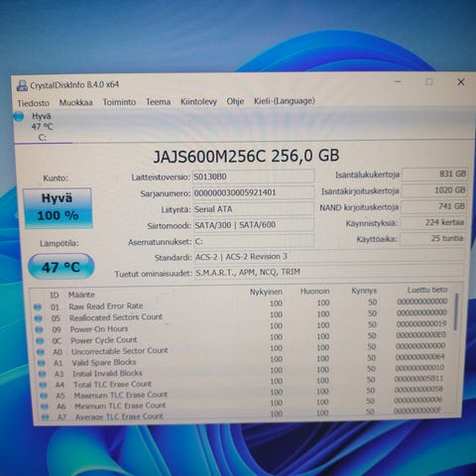Screen dimensions: 476x476
Task: Open the Muokkaa menu
Action: pos(76,102)
